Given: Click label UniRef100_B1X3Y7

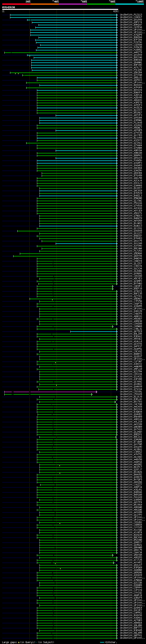Looking at the screenshot, I should pyautogui.click(x=131, y=110).
